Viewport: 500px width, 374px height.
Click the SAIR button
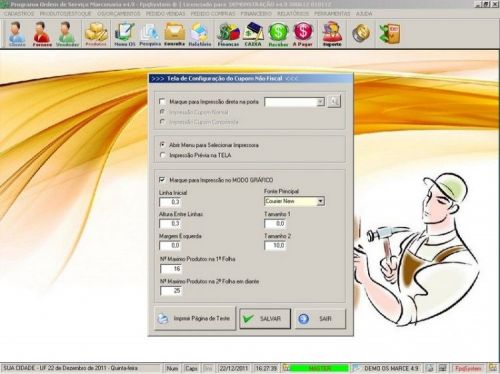point(320,319)
